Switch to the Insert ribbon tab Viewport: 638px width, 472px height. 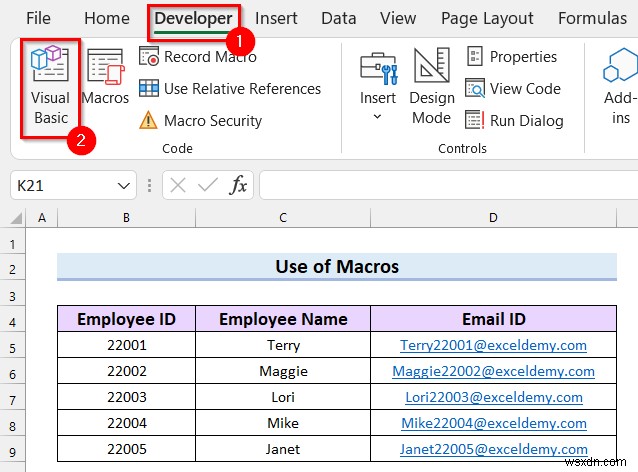pos(276,18)
